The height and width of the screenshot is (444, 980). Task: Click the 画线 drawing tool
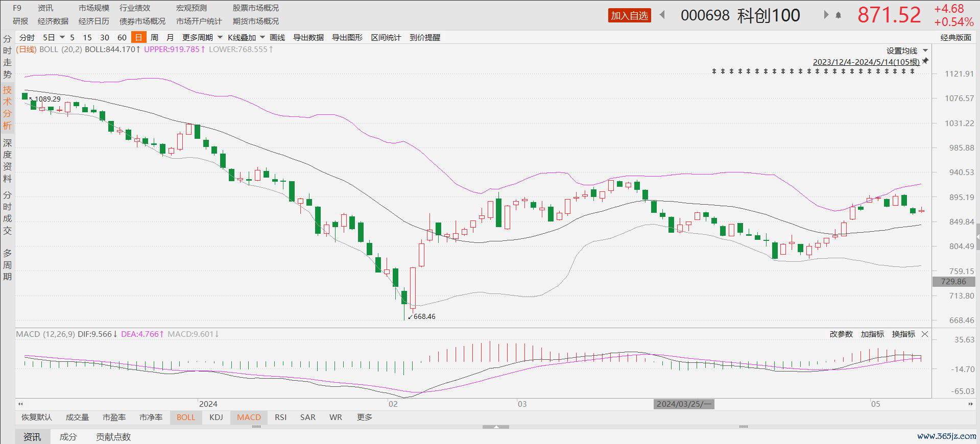pyautogui.click(x=277, y=37)
